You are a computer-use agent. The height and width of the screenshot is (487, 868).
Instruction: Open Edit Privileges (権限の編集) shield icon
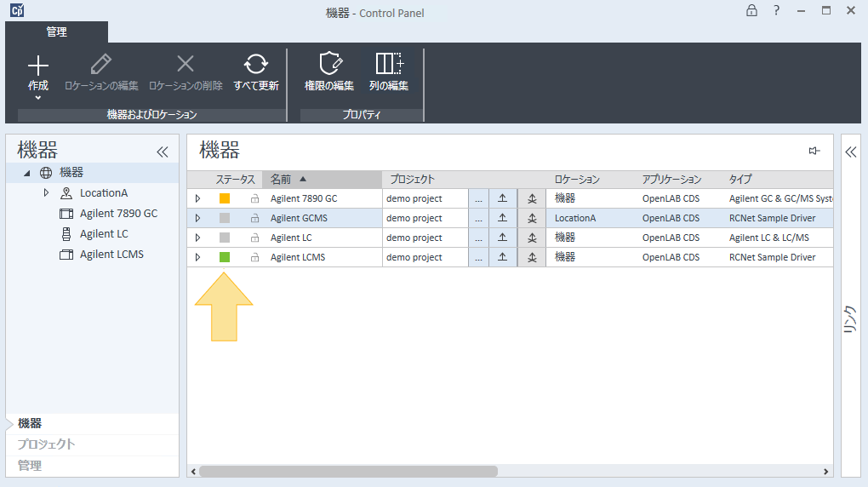tap(329, 65)
